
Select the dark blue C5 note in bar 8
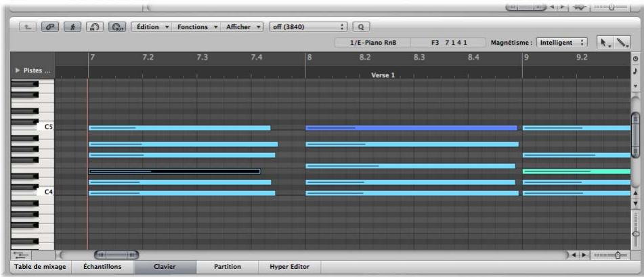(411, 128)
